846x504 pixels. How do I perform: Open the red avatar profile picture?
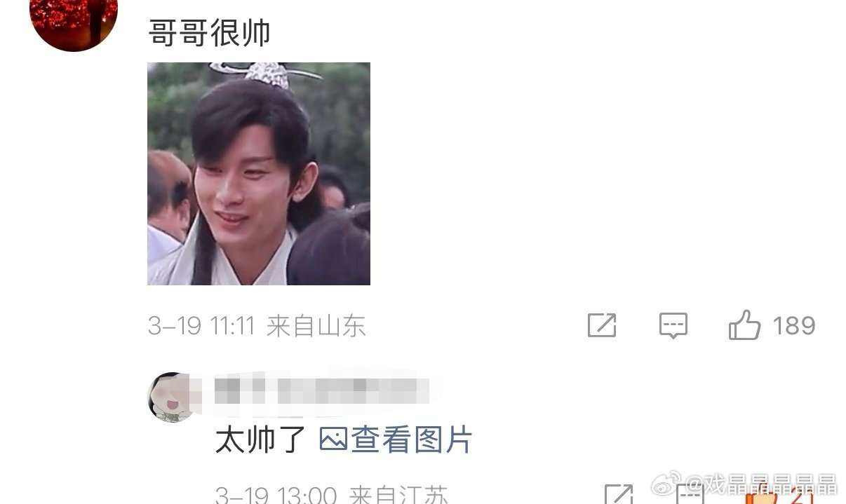click(74, 19)
